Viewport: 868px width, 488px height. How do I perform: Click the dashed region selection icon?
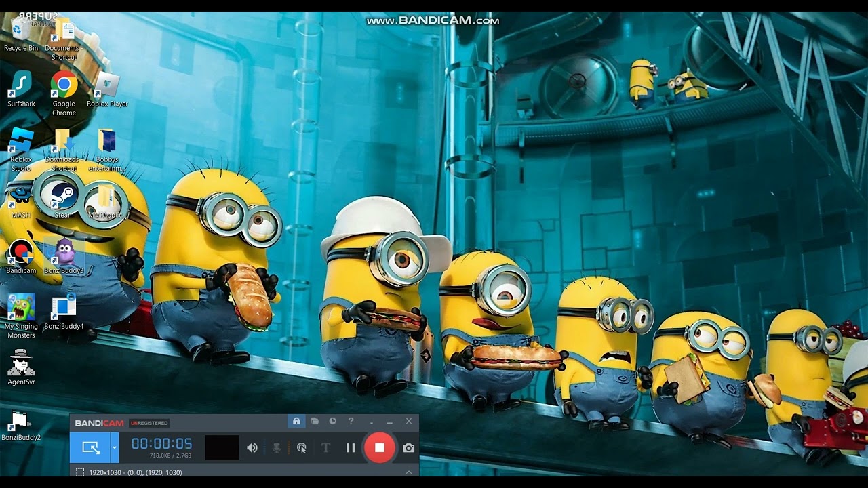pos(80,472)
